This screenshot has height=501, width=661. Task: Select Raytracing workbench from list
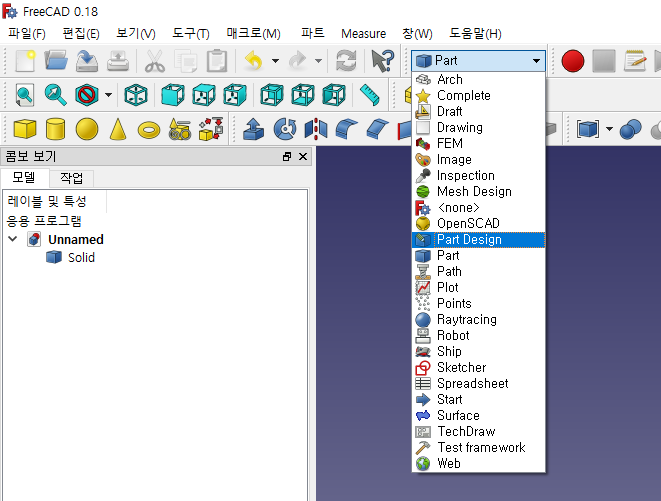point(478,320)
